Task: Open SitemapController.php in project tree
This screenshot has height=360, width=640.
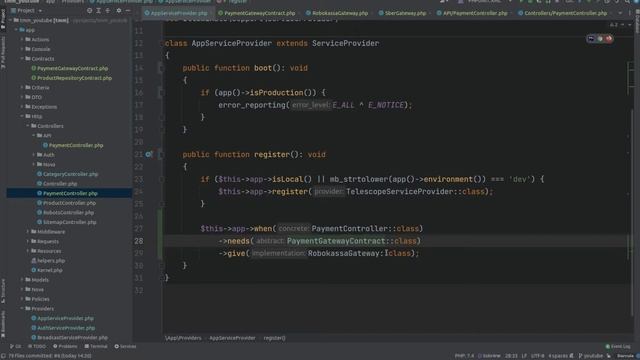Action: click(x=67, y=222)
